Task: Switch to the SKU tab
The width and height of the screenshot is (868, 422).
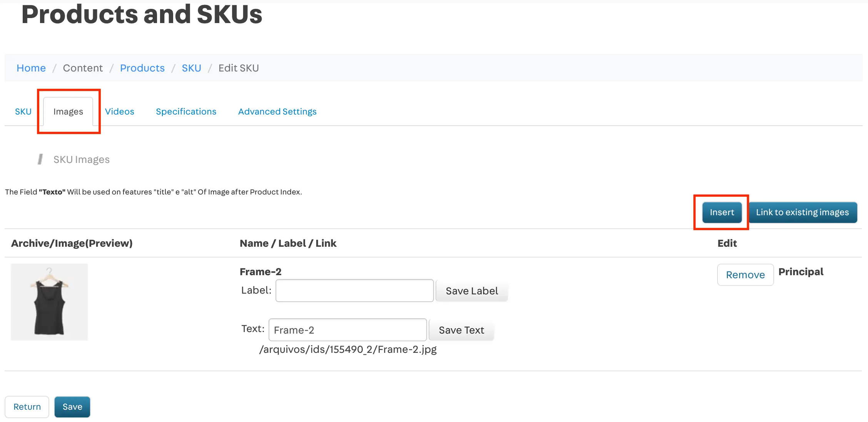Action: [23, 111]
